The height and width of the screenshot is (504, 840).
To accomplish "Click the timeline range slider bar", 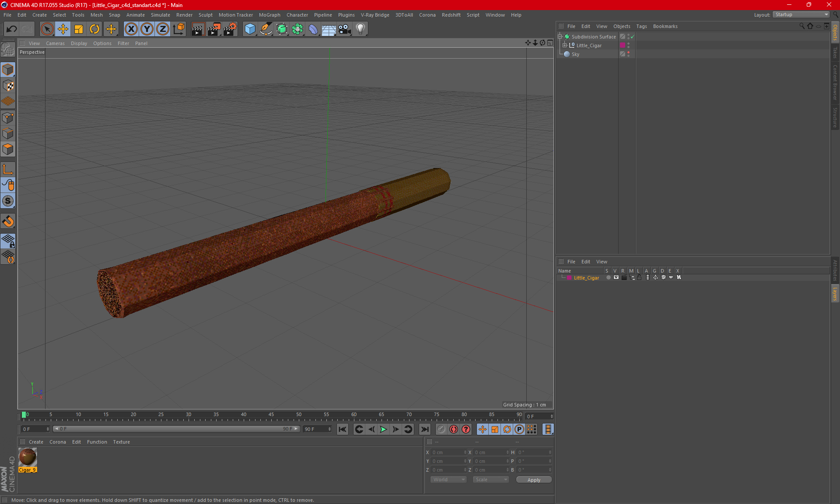I will [176, 429].
